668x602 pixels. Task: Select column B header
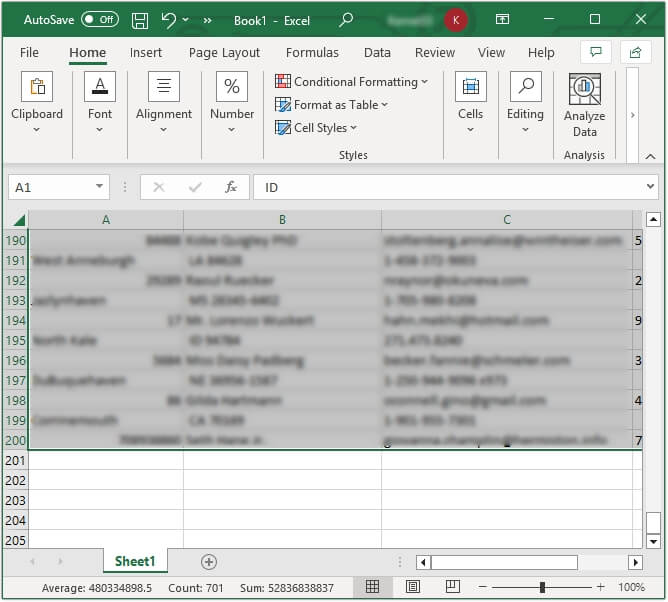click(282, 220)
